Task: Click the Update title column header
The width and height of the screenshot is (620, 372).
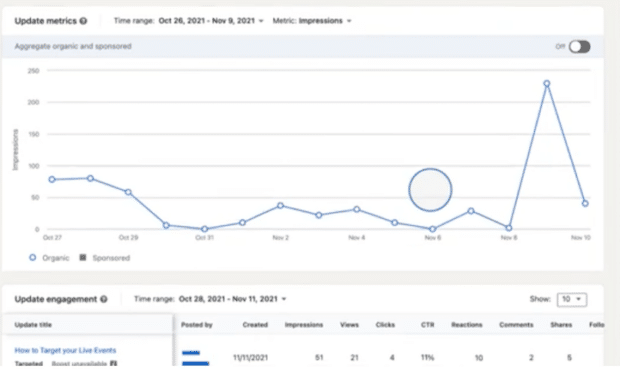Action: click(33, 325)
